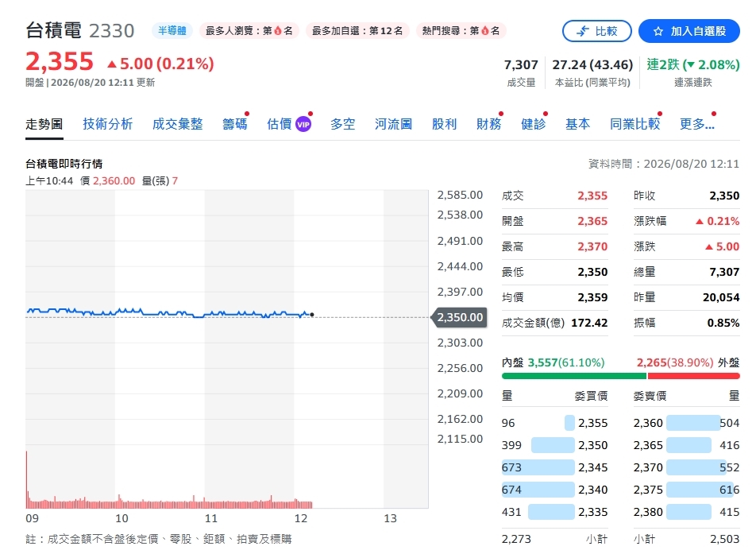Open the 成交彙整 tab

coord(177,124)
